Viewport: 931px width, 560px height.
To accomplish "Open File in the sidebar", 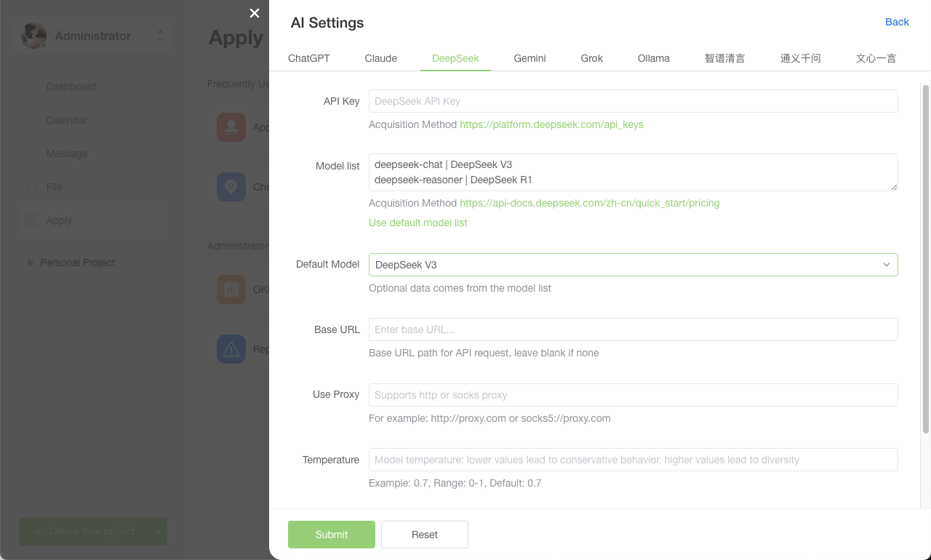I will click(x=93, y=187).
